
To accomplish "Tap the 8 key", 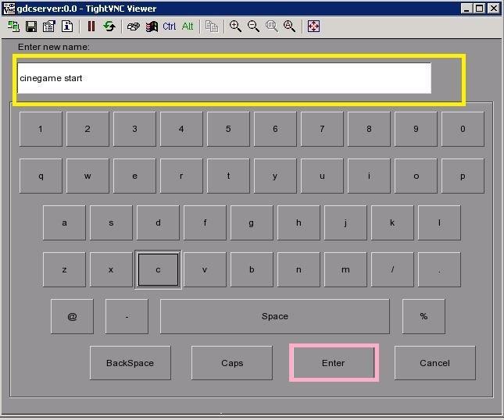I will click(x=369, y=129).
